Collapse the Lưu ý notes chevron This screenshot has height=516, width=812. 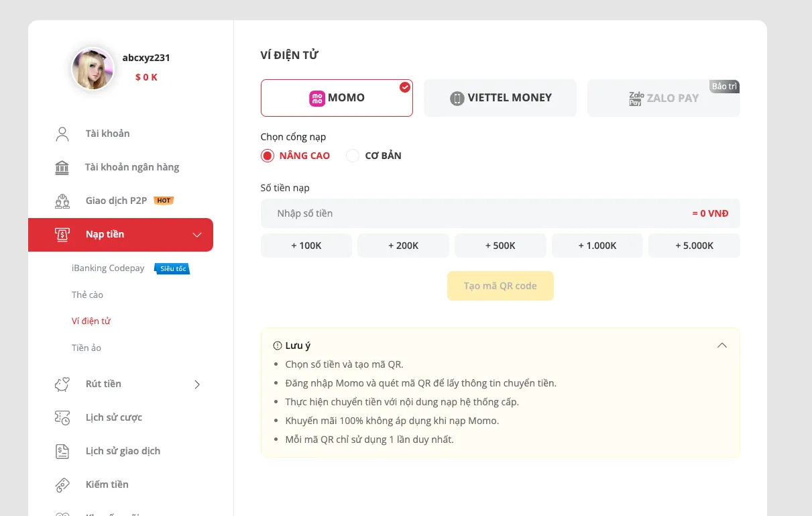[x=722, y=346]
